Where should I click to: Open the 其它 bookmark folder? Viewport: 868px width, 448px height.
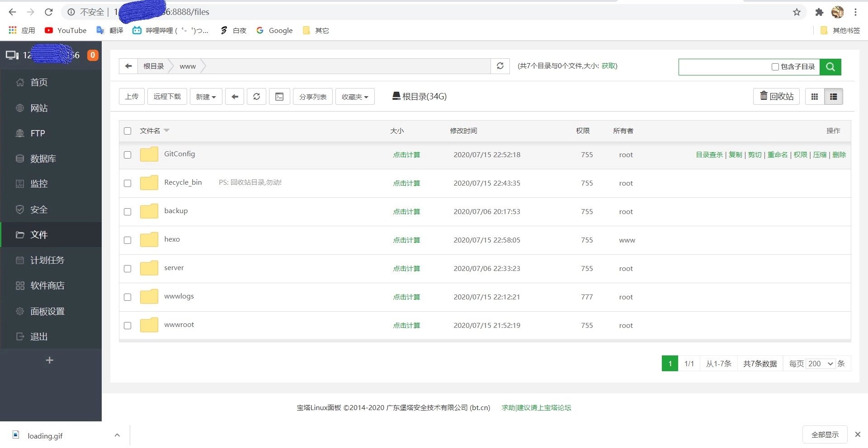[316, 30]
